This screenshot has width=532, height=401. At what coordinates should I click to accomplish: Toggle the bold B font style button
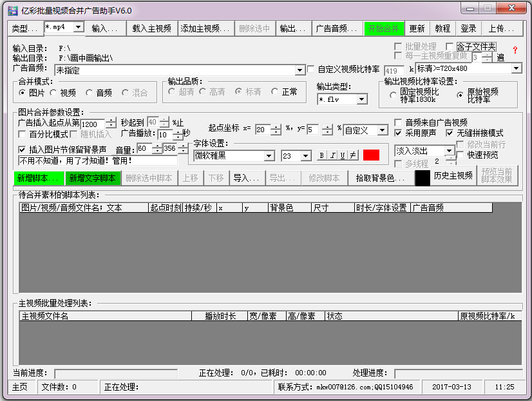point(321,155)
